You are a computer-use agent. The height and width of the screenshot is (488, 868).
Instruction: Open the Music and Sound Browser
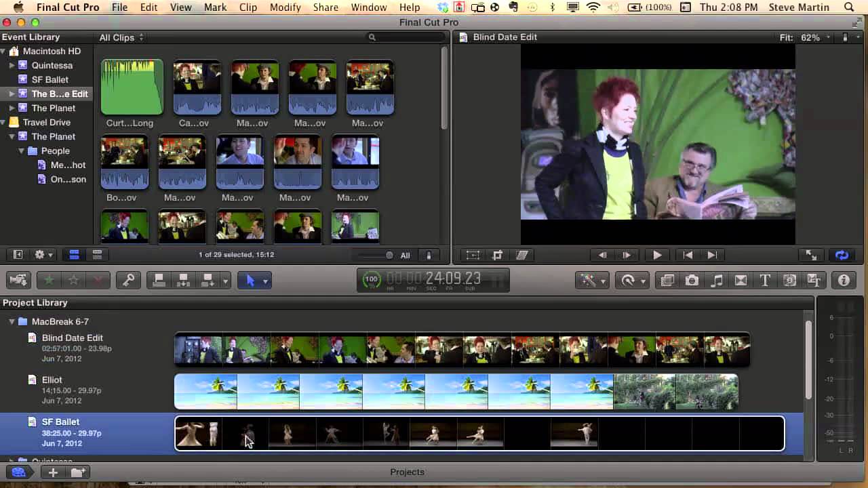(716, 280)
